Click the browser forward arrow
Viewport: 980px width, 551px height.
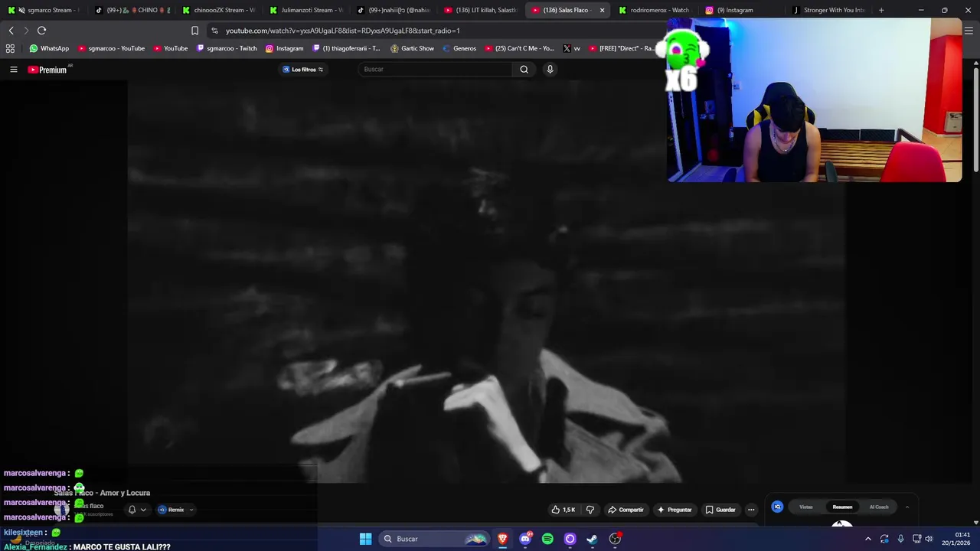tap(26, 31)
